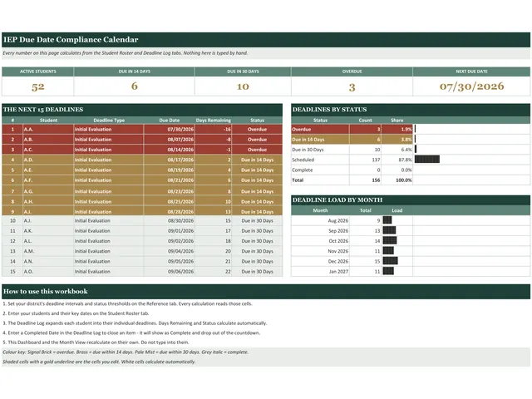
Task: Select student A.B. row cell
Action: tap(48, 140)
